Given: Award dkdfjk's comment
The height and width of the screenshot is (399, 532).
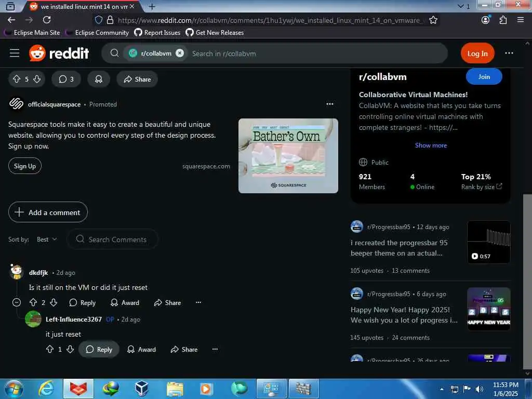Looking at the screenshot, I should [125, 302].
